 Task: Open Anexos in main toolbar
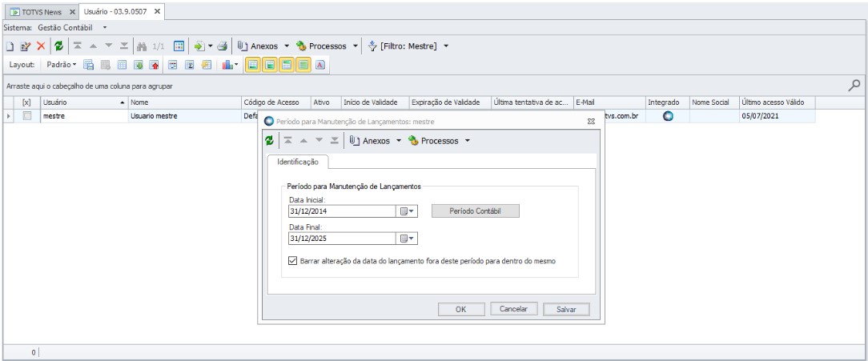(x=258, y=46)
